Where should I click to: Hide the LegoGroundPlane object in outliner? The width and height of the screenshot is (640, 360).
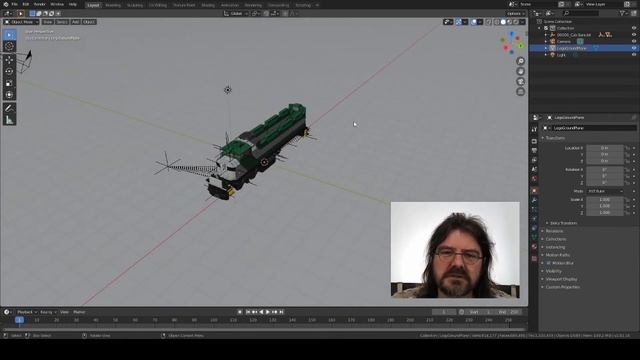[634, 48]
